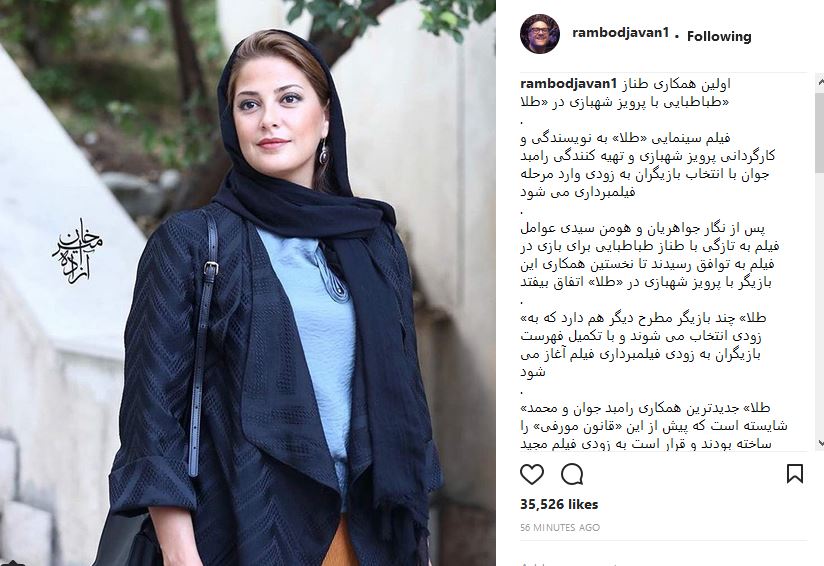Click the caption paragraph starting «پس از نگار جواهریان»
The width and height of the screenshot is (824, 566).
(650, 255)
